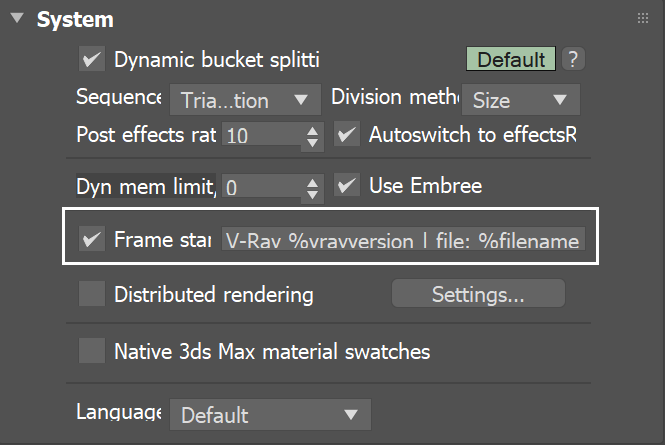The height and width of the screenshot is (445, 665).
Task: Enable Distributed rendering checkbox
Action: coord(92,294)
